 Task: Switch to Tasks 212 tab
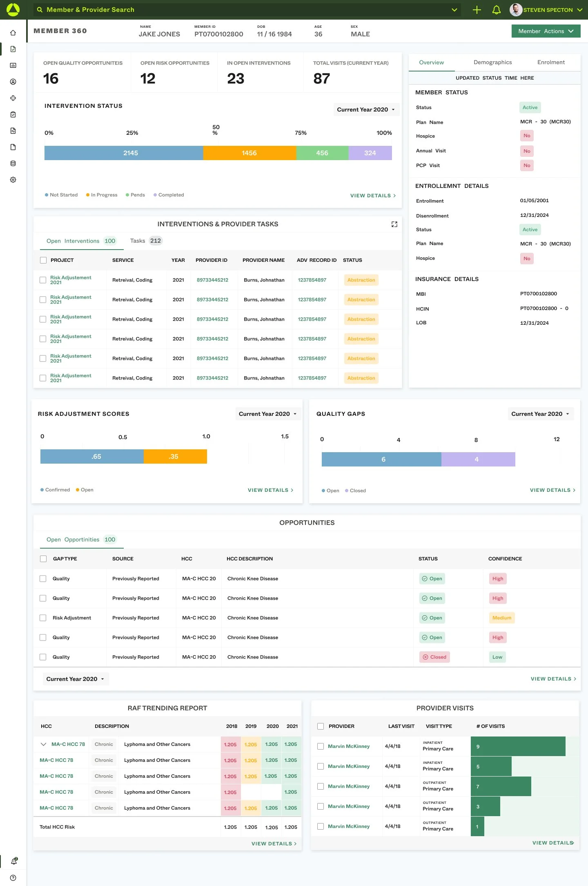(146, 241)
